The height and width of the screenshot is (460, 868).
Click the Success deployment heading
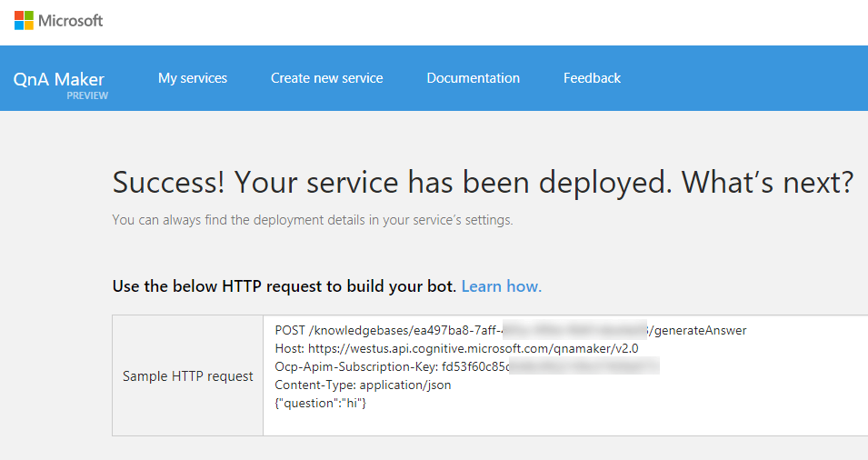[482, 183]
